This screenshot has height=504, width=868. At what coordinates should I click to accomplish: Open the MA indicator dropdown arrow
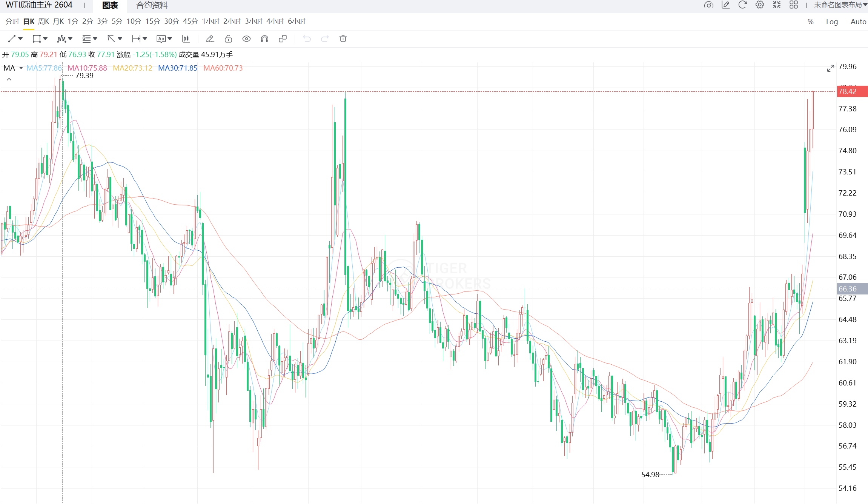pyautogui.click(x=21, y=68)
